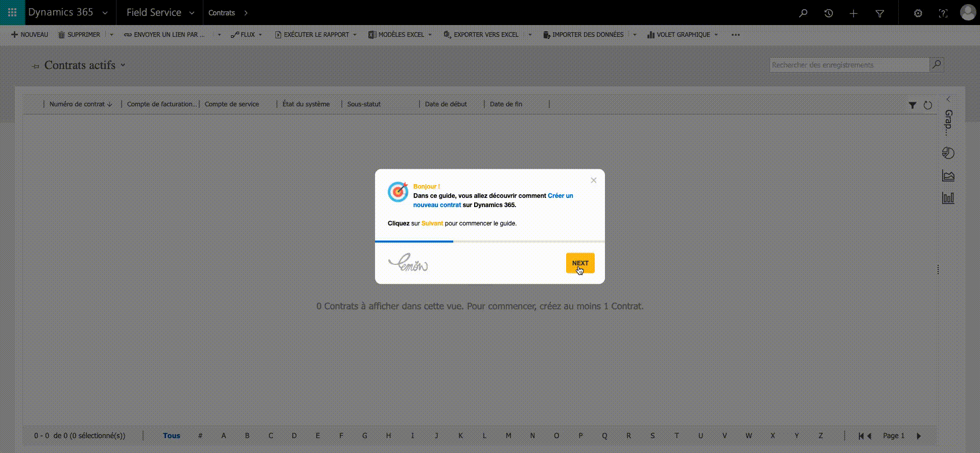The height and width of the screenshot is (453, 980).
Task: Open the Contrats actifs view selector
Action: click(123, 65)
